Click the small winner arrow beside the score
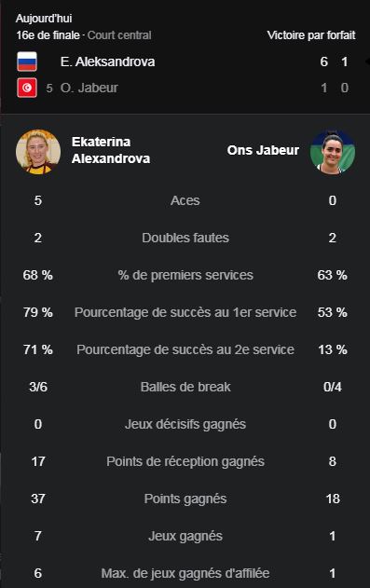This screenshot has height=588, width=370. tap(367, 62)
